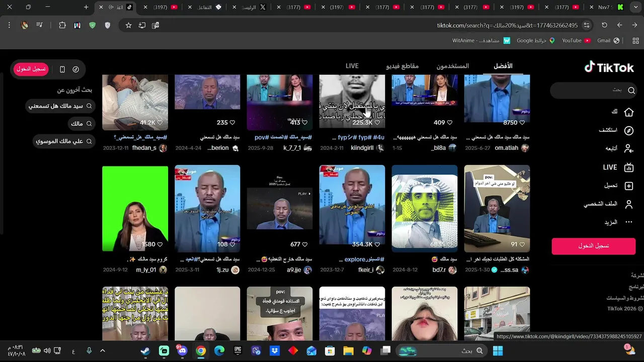
Task: Show hidden tray icons chevron
Action: point(102,350)
